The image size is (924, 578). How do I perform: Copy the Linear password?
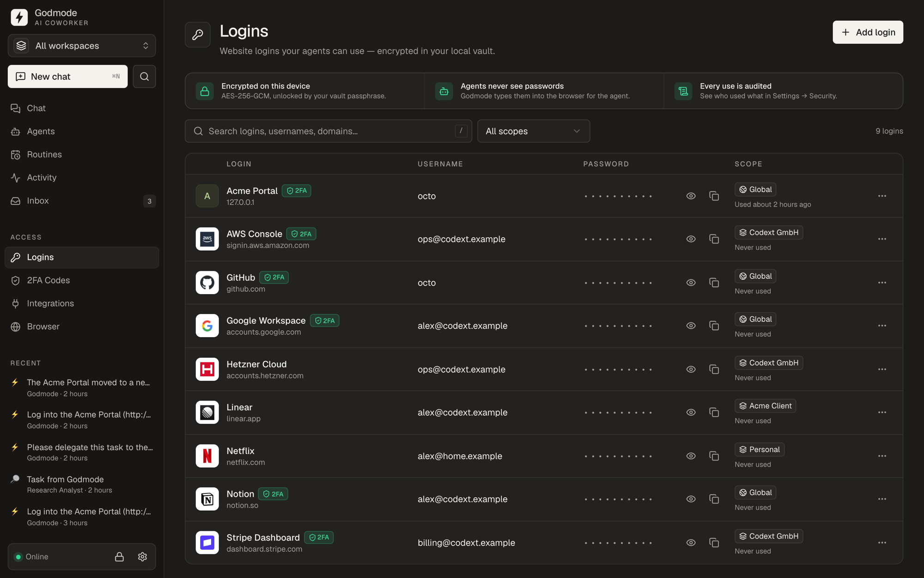pyautogui.click(x=714, y=412)
